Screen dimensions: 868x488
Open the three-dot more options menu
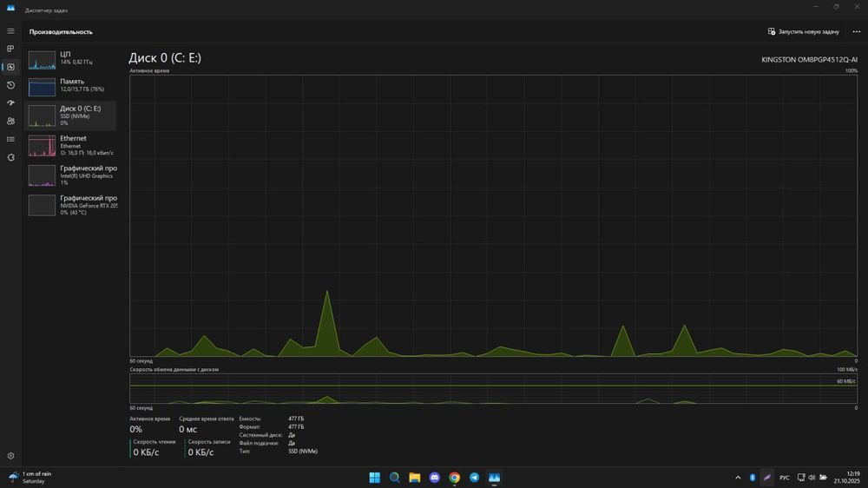tap(857, 31)
